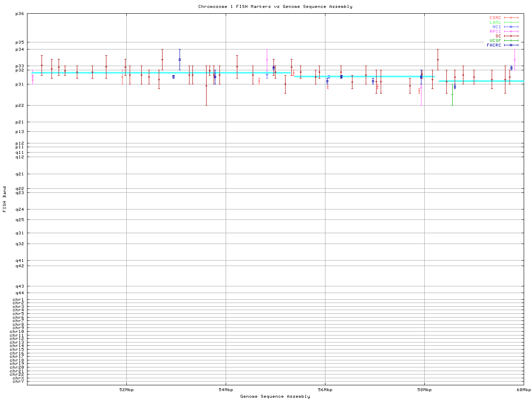
Task: Click the UCSF legend line sample
Action: pos(511,41)
